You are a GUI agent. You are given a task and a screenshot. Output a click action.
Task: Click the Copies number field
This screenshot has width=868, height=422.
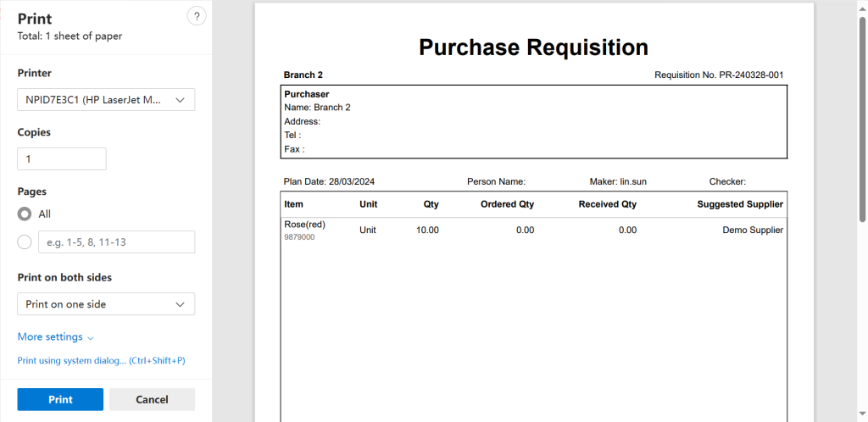coord(61,158)
